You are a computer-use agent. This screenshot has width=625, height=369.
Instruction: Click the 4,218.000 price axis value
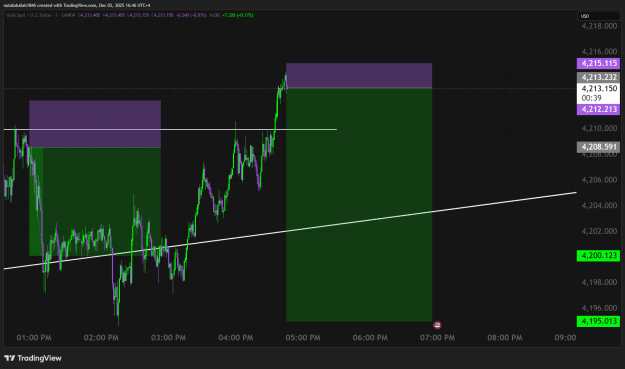pyautogui.click(x=599, y=26)
